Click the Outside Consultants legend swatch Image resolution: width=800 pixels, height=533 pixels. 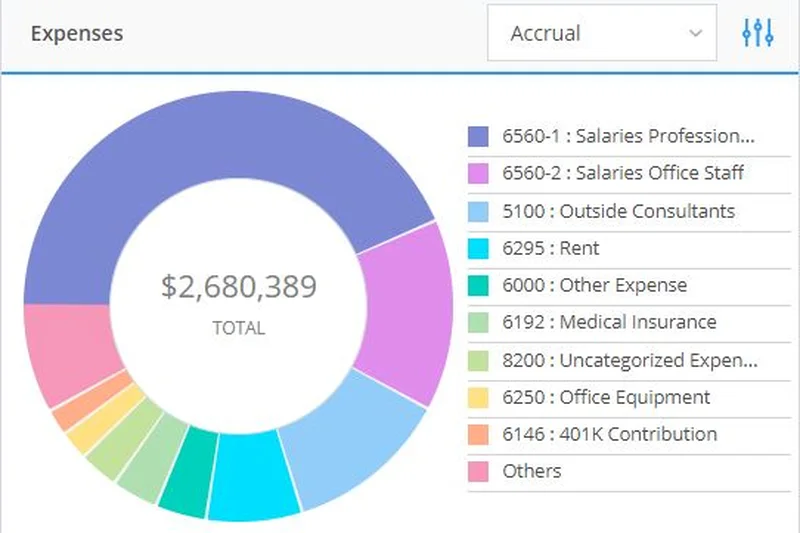479,211
